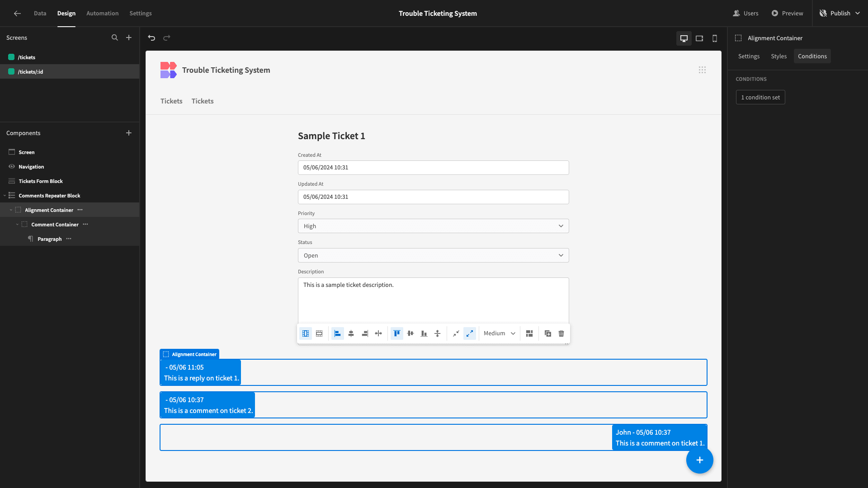Switch to the Automation tab
The width and height of the screenshot is (868, 488).
click(x=103, y=14)
